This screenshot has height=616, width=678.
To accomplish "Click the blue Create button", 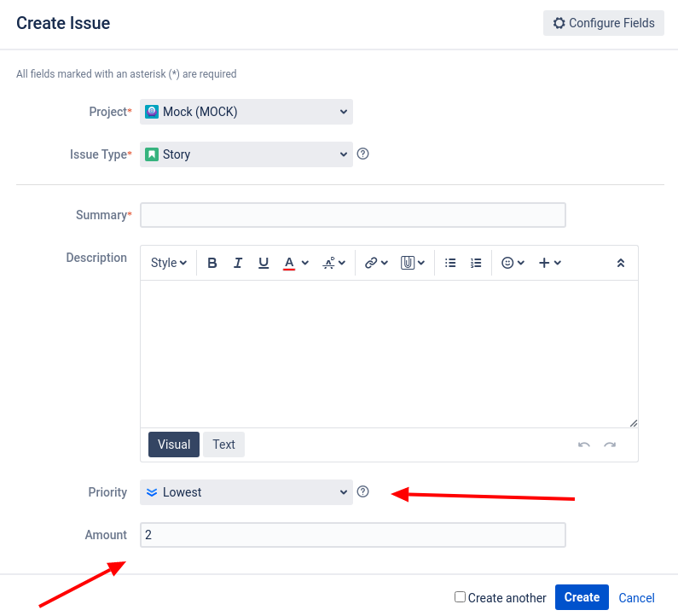I will pos(582,597).
